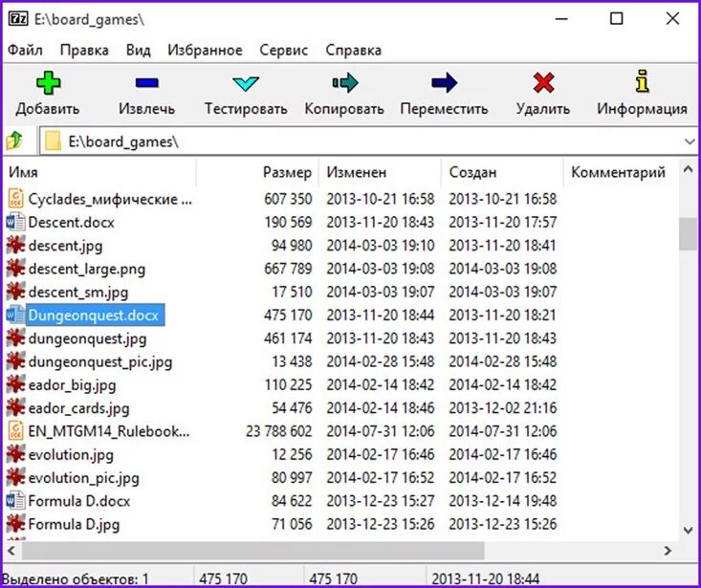Screen dimensions: 701x588
Task: Sort by the Комментарий column header
Action: [621, 172]
